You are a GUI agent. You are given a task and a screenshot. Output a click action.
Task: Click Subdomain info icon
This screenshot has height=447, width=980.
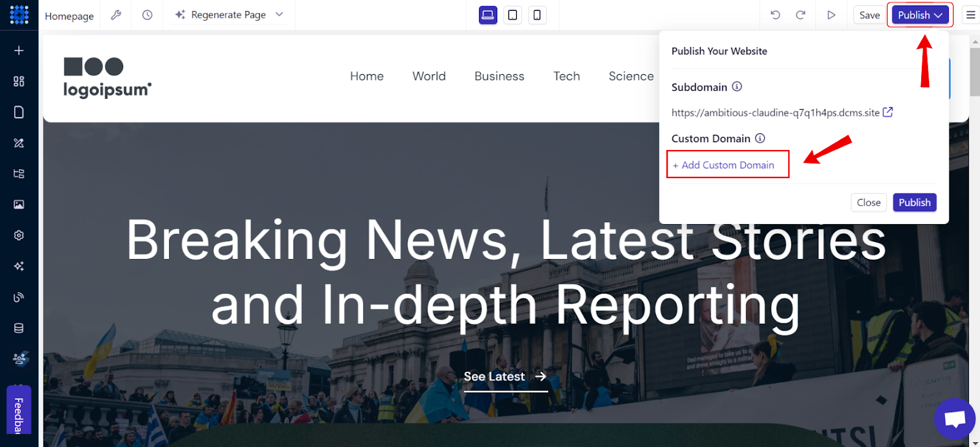click(x=737, y=86)
